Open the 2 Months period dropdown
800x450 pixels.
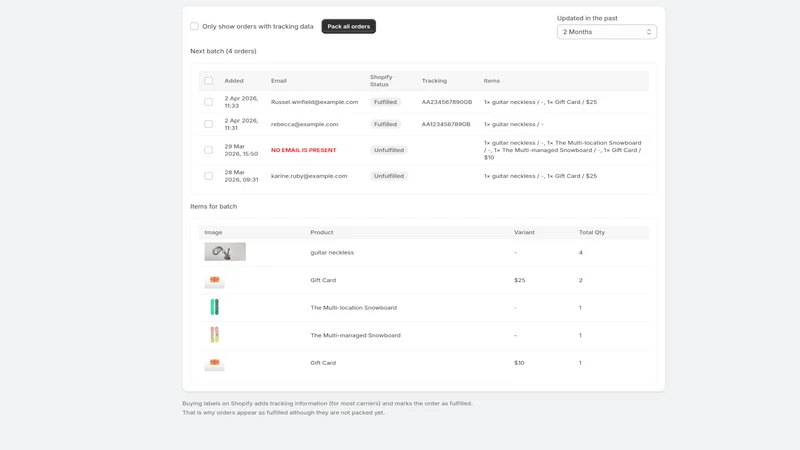(x=607, y=32)
